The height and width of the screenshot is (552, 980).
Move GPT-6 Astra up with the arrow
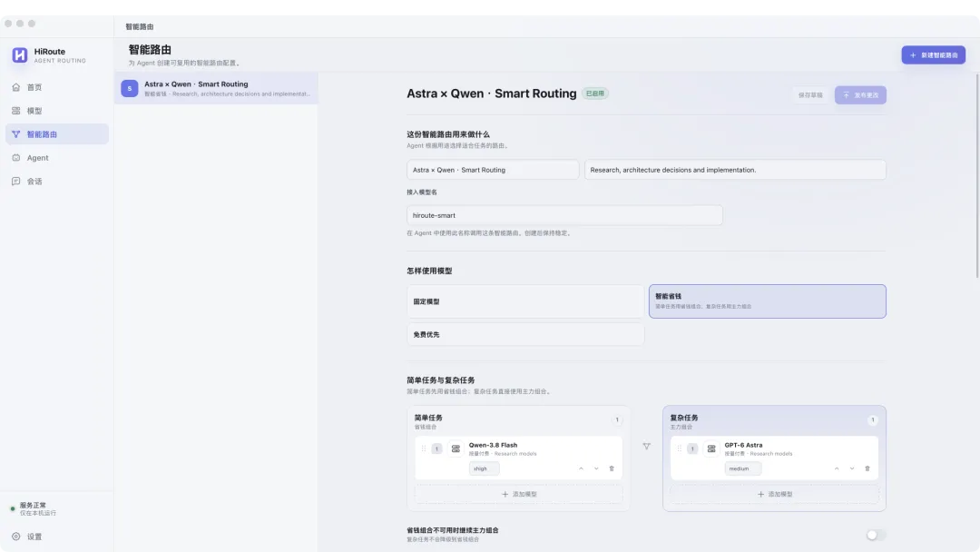click(x=837, y=468)
